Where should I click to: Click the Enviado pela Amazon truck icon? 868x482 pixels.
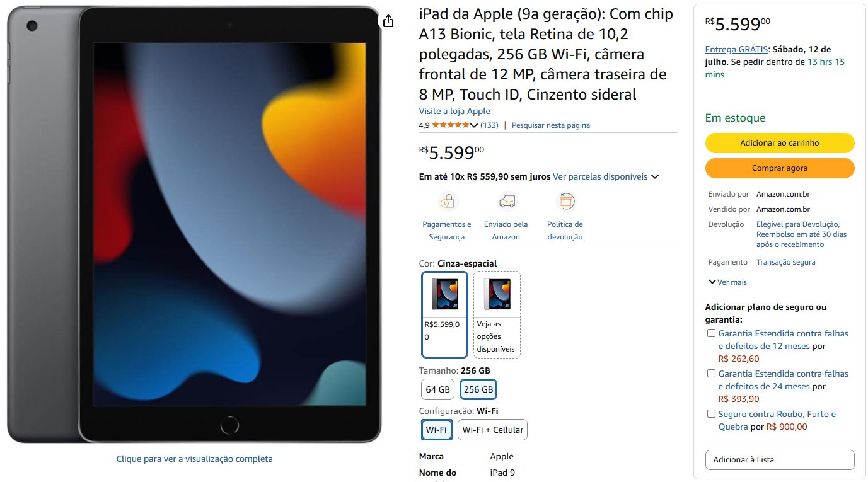coord(506,202)
